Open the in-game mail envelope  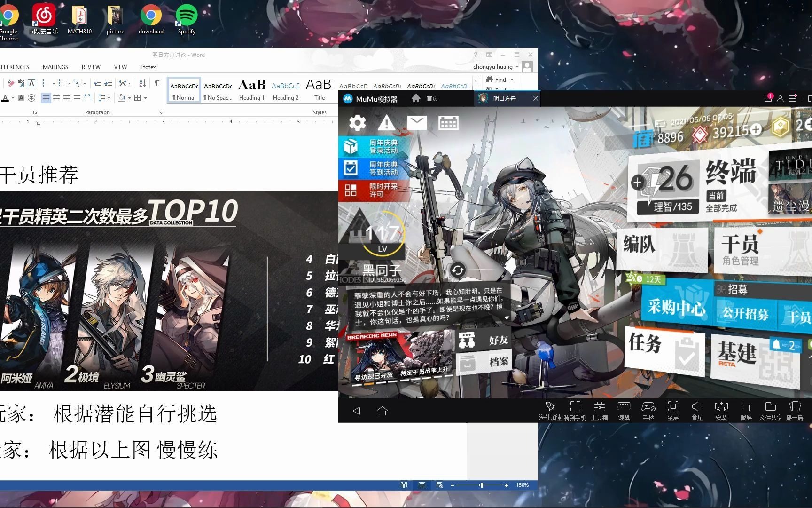coord(416,123)
